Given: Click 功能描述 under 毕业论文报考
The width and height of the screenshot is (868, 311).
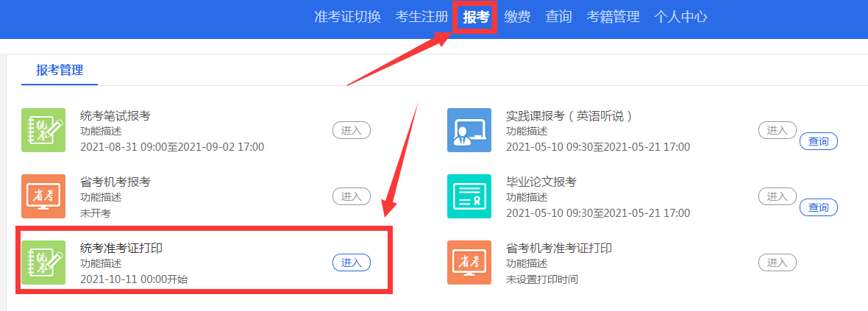Looking at the screenshot, I should 527,198.
